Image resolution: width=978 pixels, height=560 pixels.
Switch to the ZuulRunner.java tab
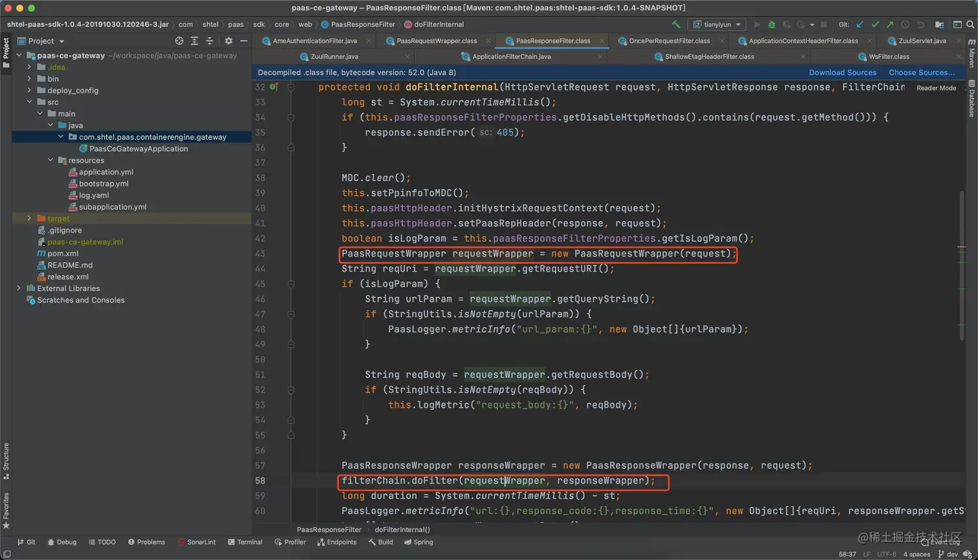point(334,57)
